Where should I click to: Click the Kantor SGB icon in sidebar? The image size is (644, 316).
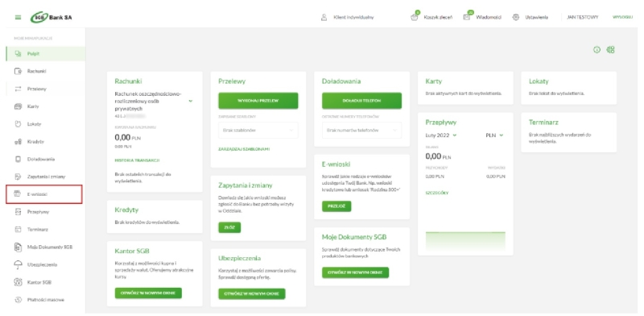(18, 282)
